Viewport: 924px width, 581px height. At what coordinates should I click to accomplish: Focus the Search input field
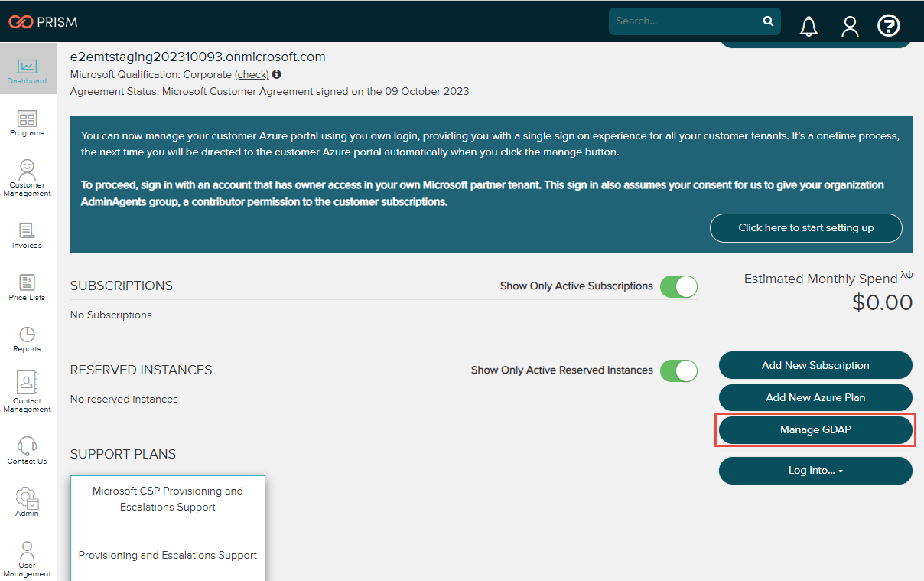[685, 21]
